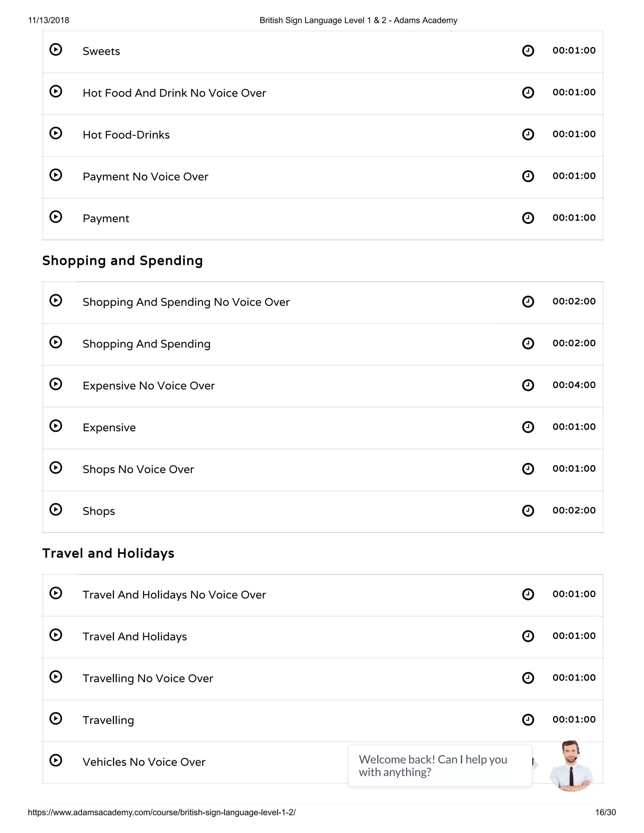The height and width of the screenshot is (833, 644).
Task: Select Shopping And Spending No Voice Over lesson
Action: (186, 302)
